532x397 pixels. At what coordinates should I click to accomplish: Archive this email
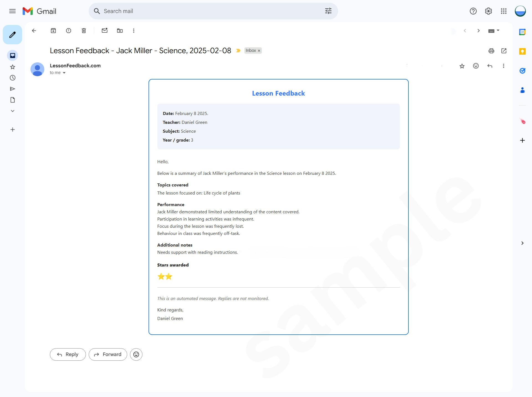click(x=53, y=31)
